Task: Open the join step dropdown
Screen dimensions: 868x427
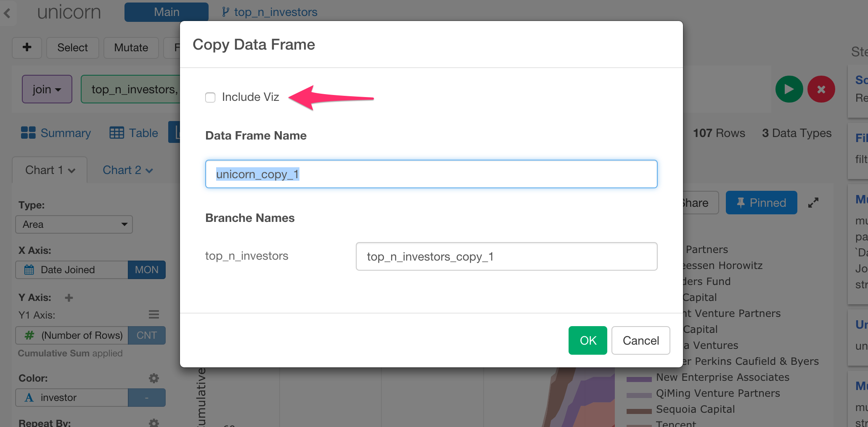Action: coord(47,89)
